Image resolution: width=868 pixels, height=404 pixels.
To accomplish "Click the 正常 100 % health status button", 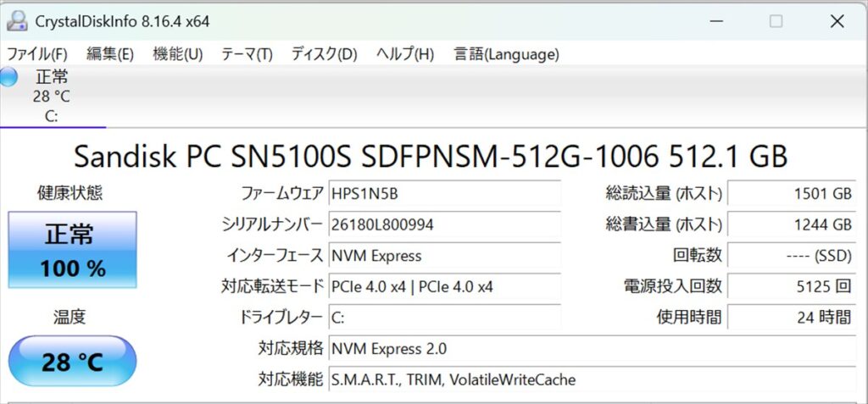I will [73, 250].
